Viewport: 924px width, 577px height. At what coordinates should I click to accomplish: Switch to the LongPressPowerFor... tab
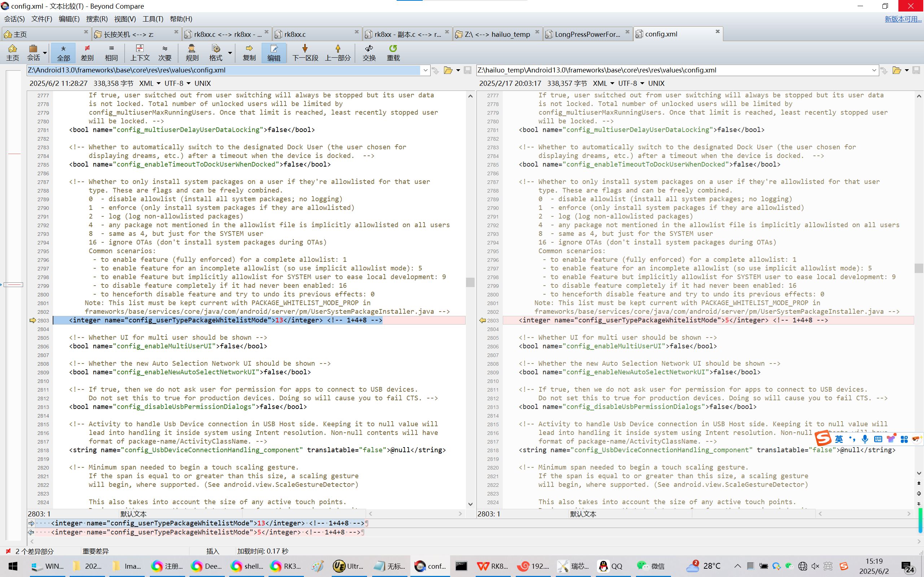click(x=587, y=34)
